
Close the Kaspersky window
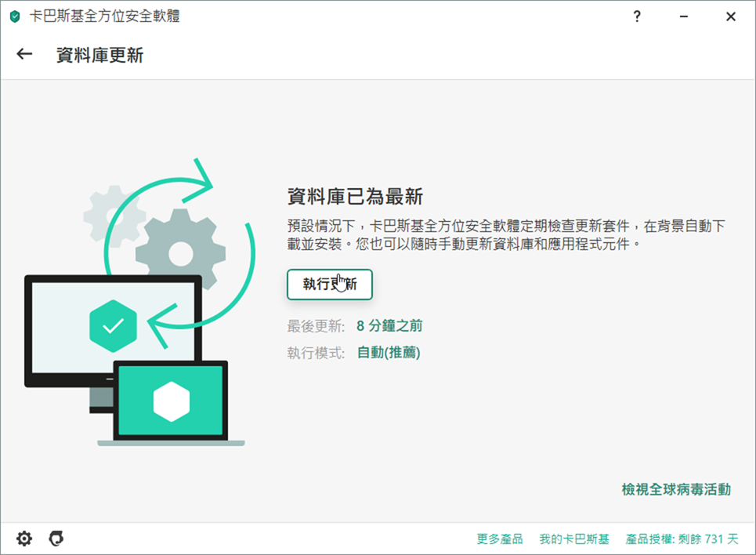(730, 16)
